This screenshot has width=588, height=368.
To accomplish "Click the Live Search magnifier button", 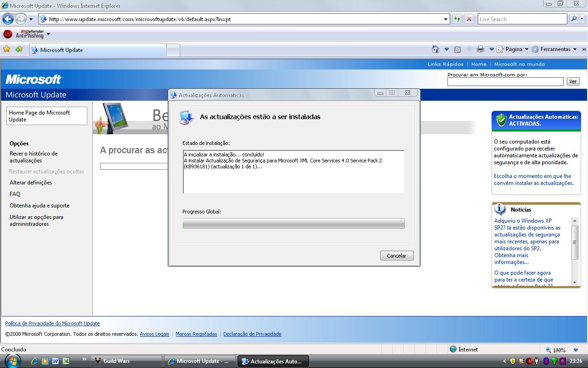I will coord(574,19).
